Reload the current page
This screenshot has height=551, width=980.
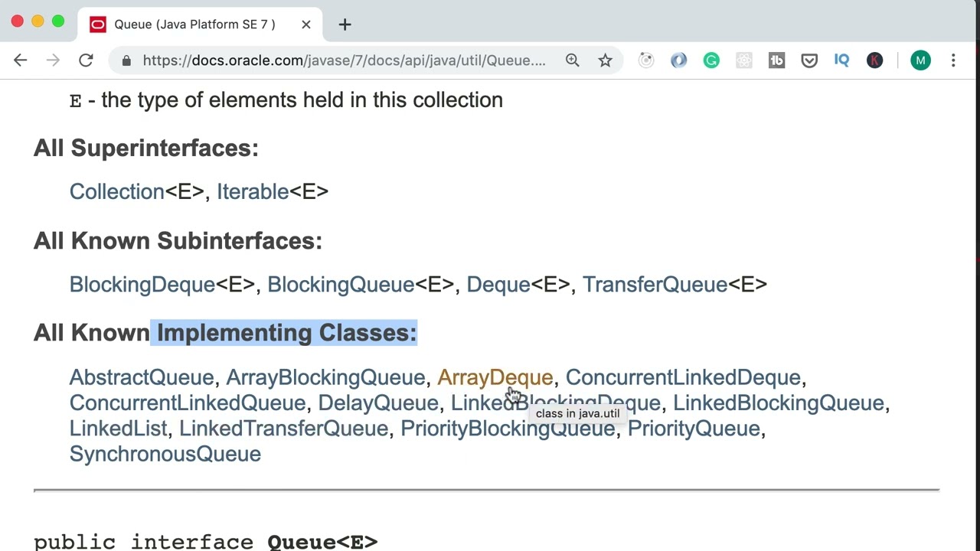[x=86, y=60]
